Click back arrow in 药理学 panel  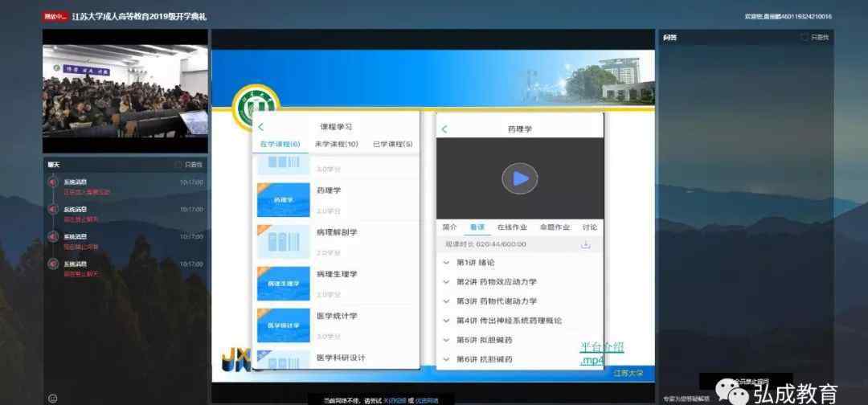click(444, 129)
